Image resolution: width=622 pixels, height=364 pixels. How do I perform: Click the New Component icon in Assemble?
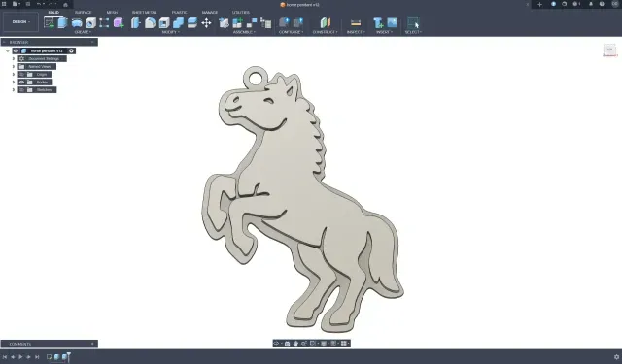tap(224, 23)
